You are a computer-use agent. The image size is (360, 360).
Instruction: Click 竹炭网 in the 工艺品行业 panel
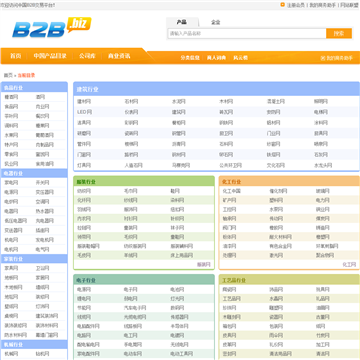coord(323,335)
